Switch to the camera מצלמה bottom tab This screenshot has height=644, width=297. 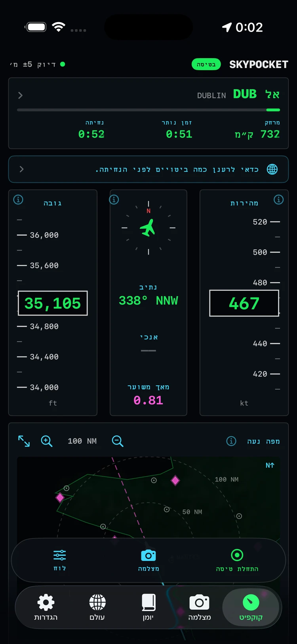(x=199, y=608)
